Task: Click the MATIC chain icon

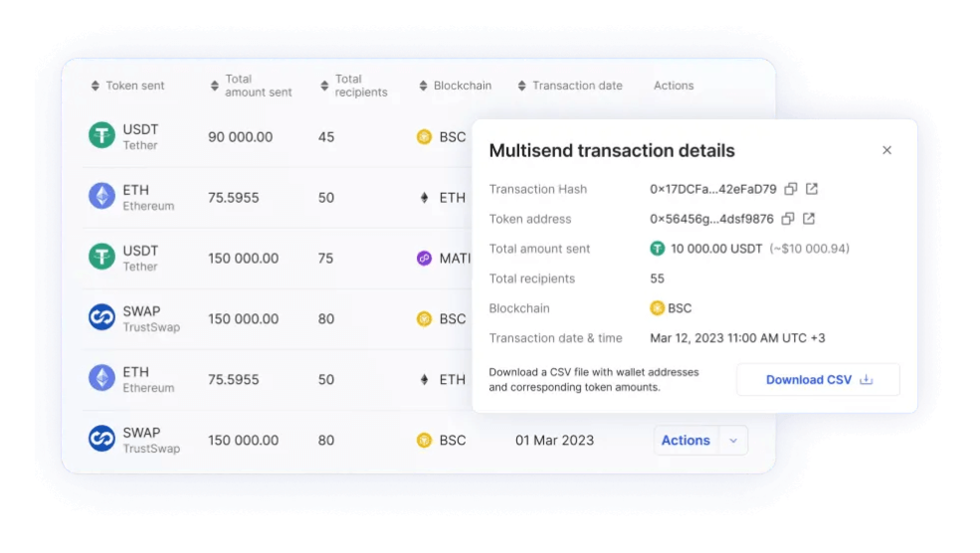Action: tap(425, 258)
